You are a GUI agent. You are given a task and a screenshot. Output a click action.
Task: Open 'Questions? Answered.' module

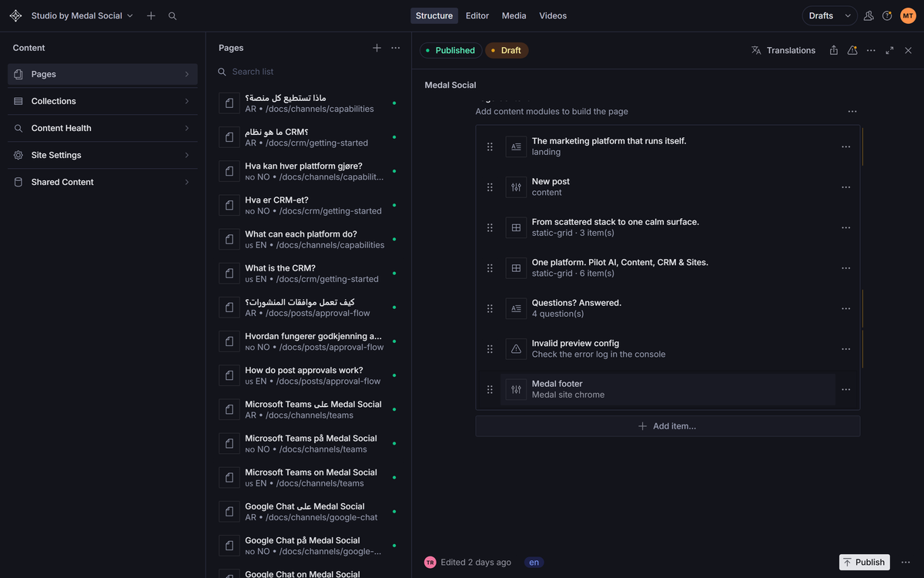668,308
